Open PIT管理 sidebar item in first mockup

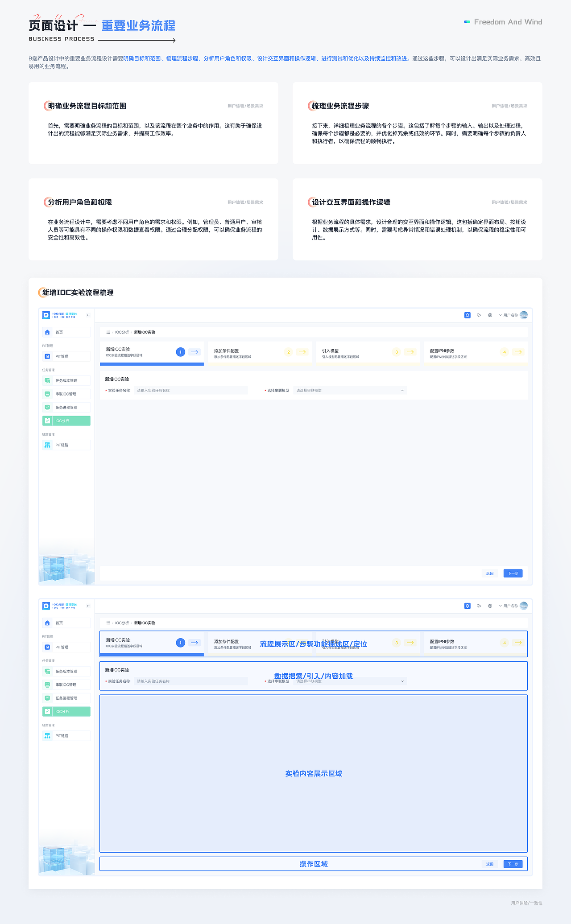click(x=66, y=356)
